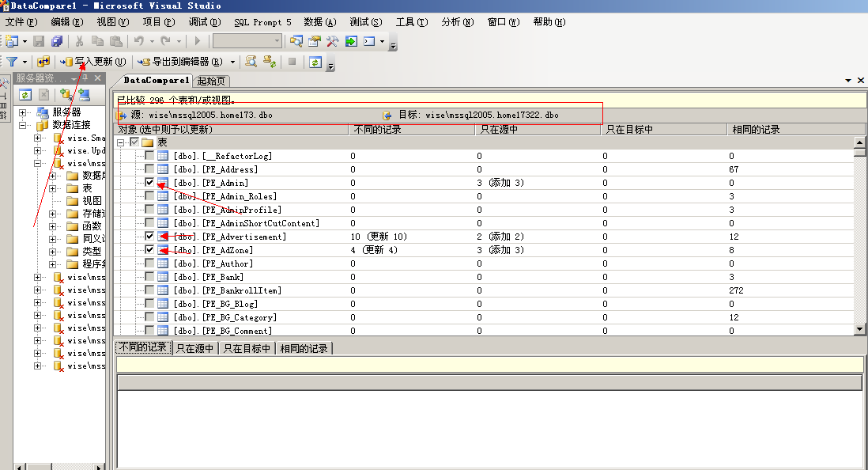Check the [dbo].[PE_Address] table checkbox

pyautogui.click(x=149, y=169)
